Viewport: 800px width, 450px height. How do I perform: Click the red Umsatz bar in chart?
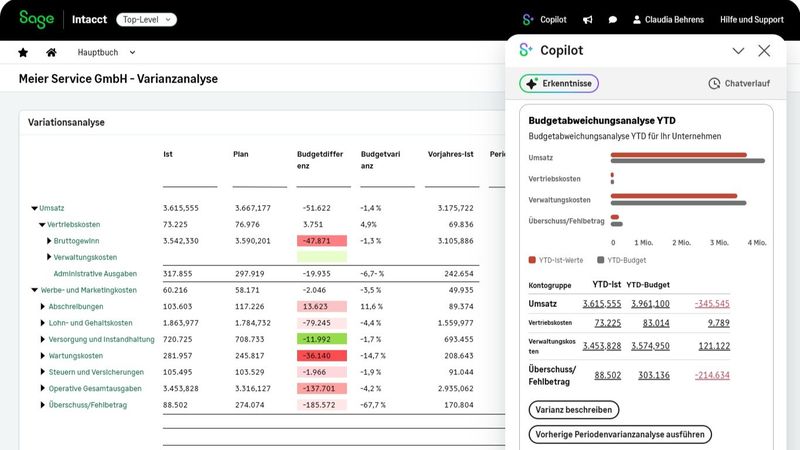679,155
